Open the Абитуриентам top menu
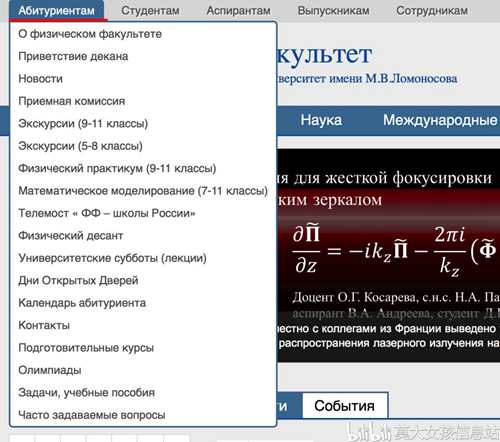Image resolution: width=500 pixels, height=442 pixels. click(56, 11)
